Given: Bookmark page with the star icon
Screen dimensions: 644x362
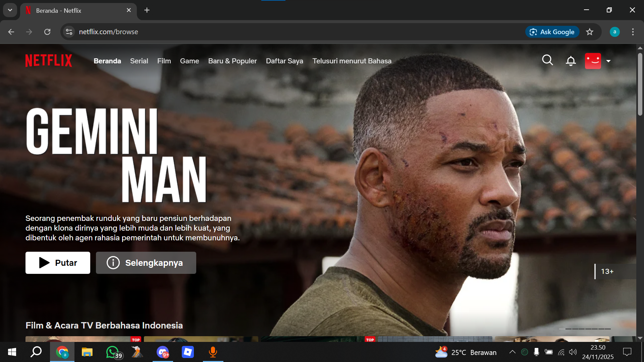Looking at the screenshot, I should (590, 32).
